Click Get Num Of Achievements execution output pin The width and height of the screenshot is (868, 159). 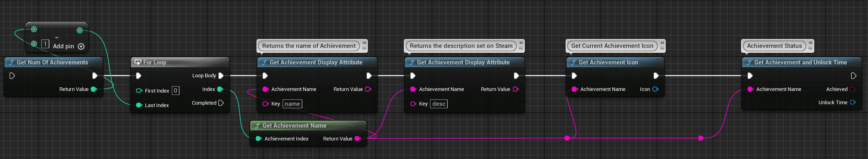pos(95,75)
